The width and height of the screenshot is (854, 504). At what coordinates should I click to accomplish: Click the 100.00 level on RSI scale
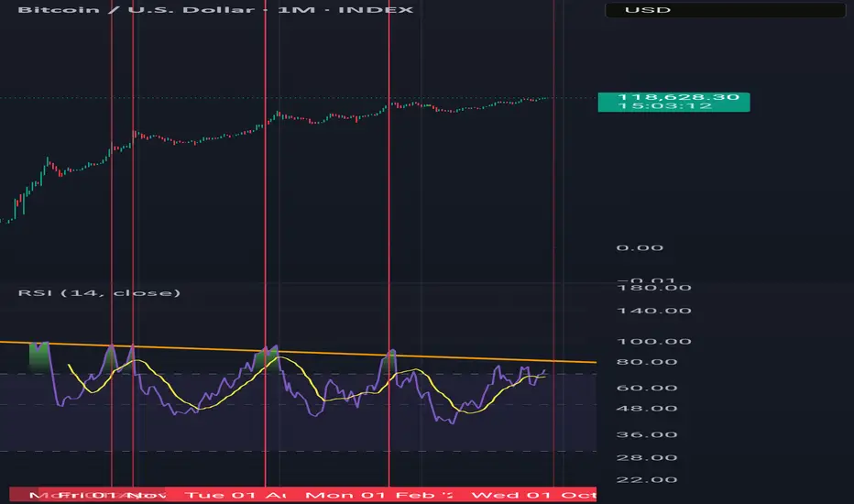[653, 342]
